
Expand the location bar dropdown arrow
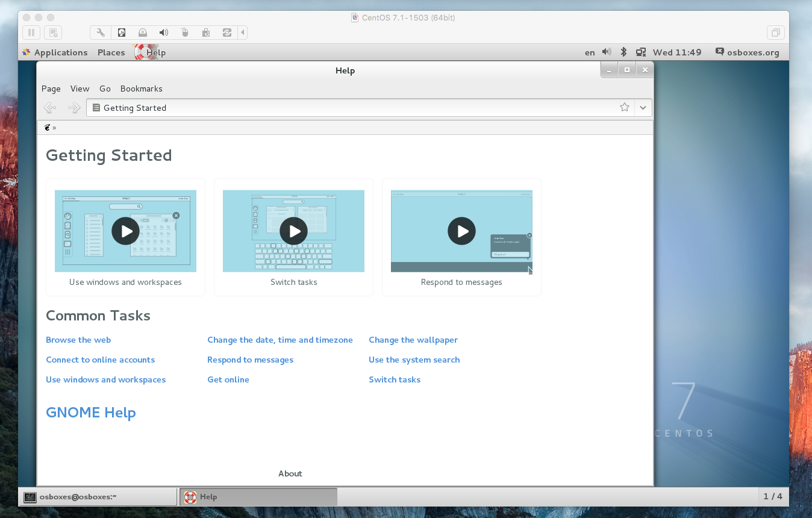[643, 107]
